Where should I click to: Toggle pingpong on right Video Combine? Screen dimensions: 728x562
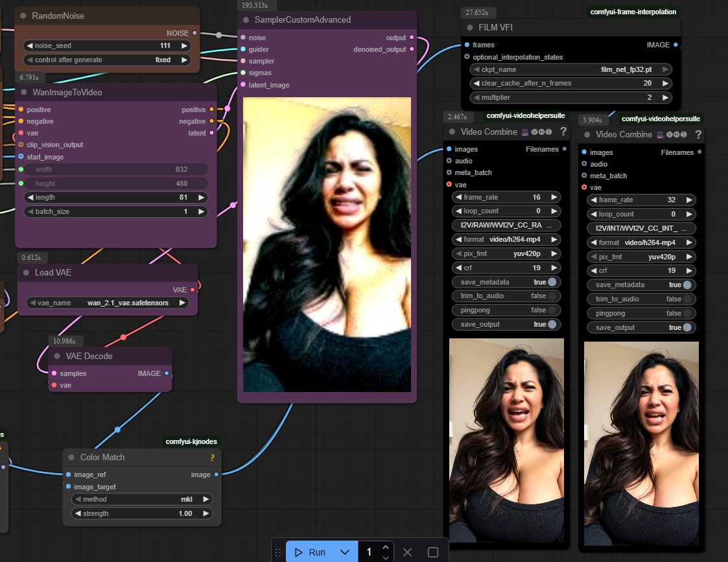pos(641,313)
